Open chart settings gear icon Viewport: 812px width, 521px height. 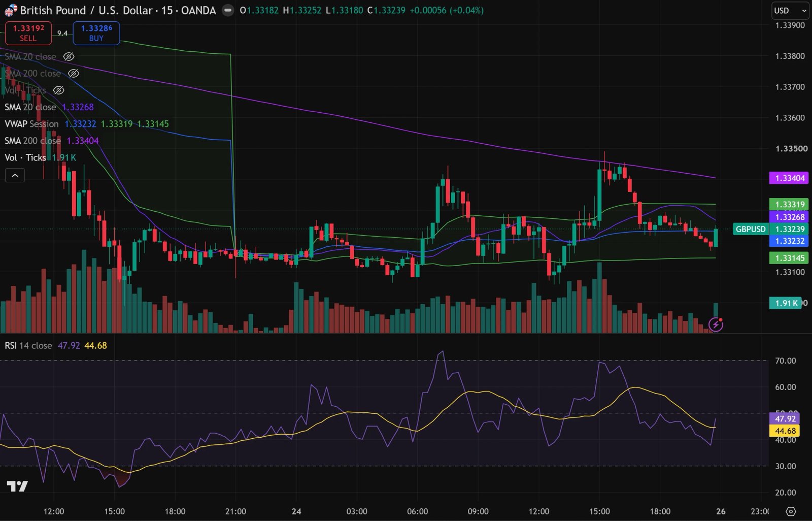[x=791, y=511]
